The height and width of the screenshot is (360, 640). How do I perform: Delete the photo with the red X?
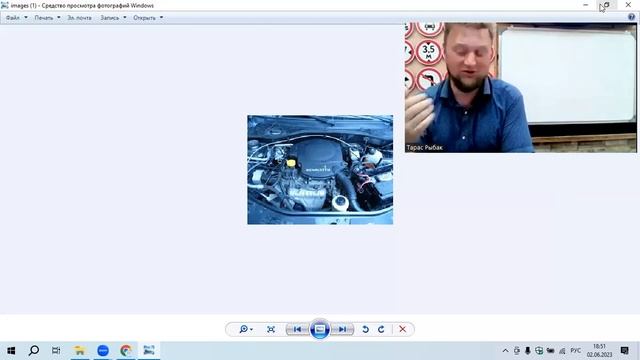tap(402, 329)
